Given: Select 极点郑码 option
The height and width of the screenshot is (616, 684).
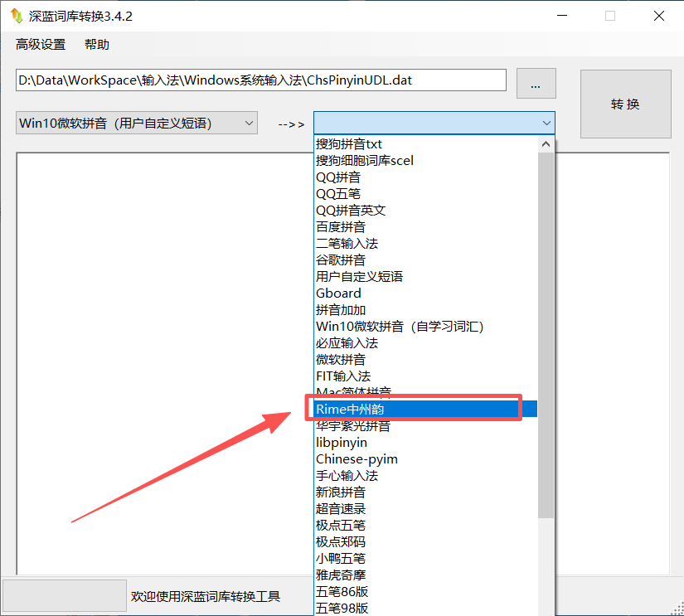Looking at the screenshot, I should pyautogui.click(x=426, y=542).
